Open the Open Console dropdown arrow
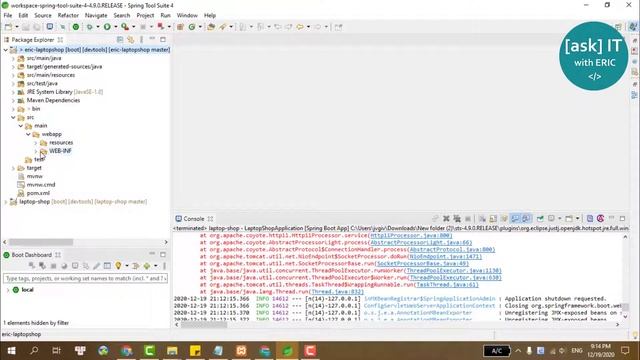 577,219
